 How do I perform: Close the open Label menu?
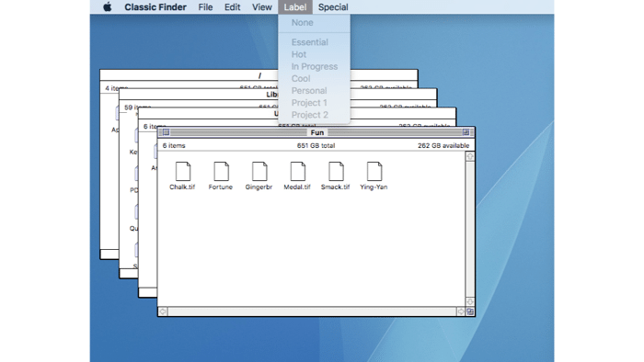tap(295, 7)
